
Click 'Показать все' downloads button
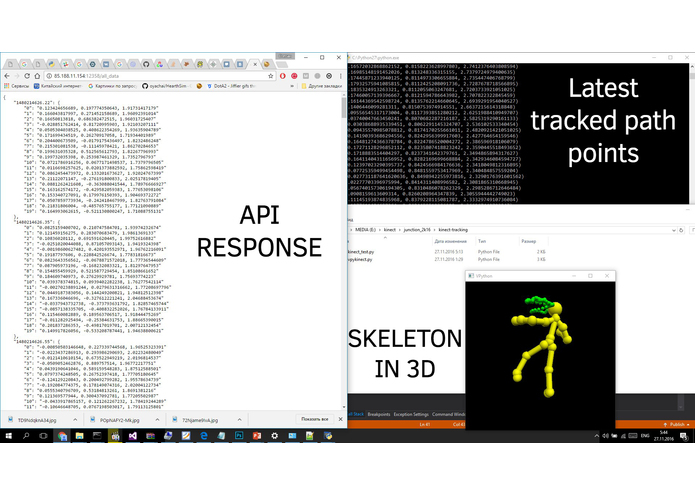coord(315,419)
